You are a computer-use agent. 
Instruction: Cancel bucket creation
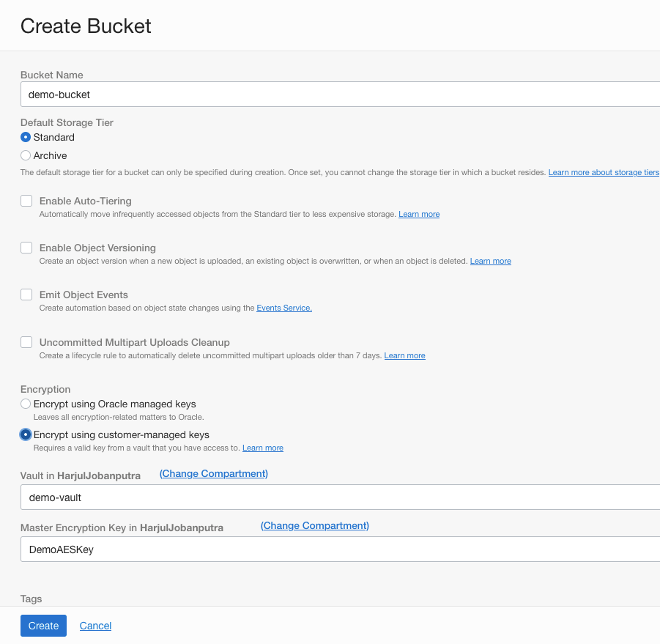point(95,626)
